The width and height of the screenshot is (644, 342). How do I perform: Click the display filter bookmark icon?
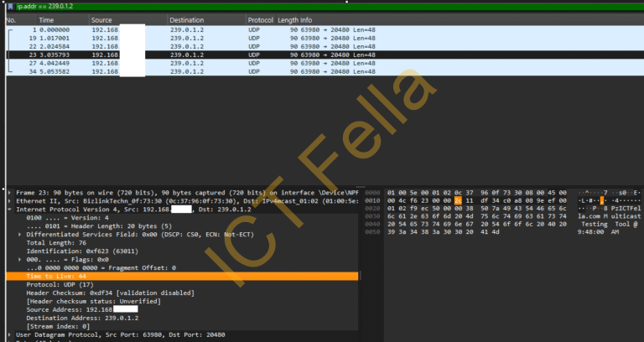(10, 7)
